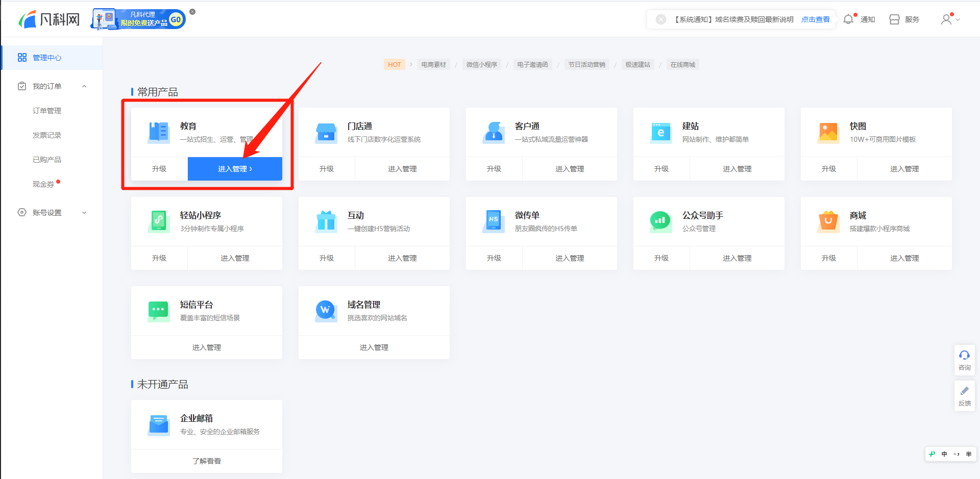
Task: Close the 凡科代理 promo banner
Action: pos(192,12)
